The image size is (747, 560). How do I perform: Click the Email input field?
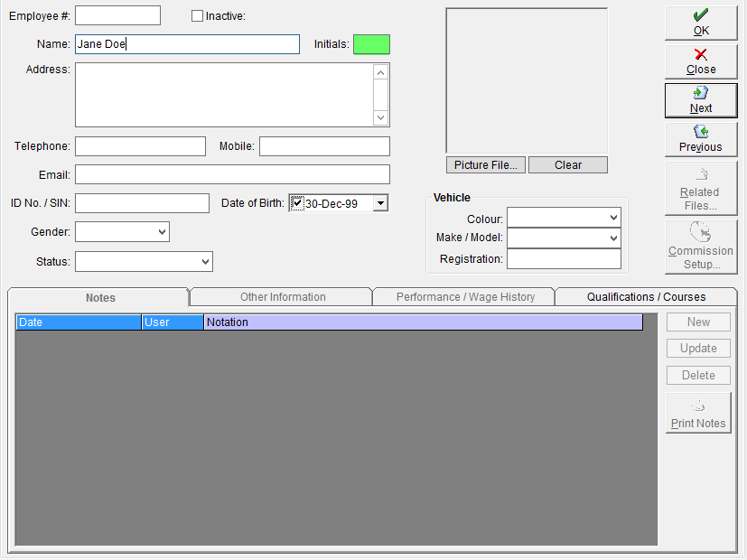tap(232, 174)
